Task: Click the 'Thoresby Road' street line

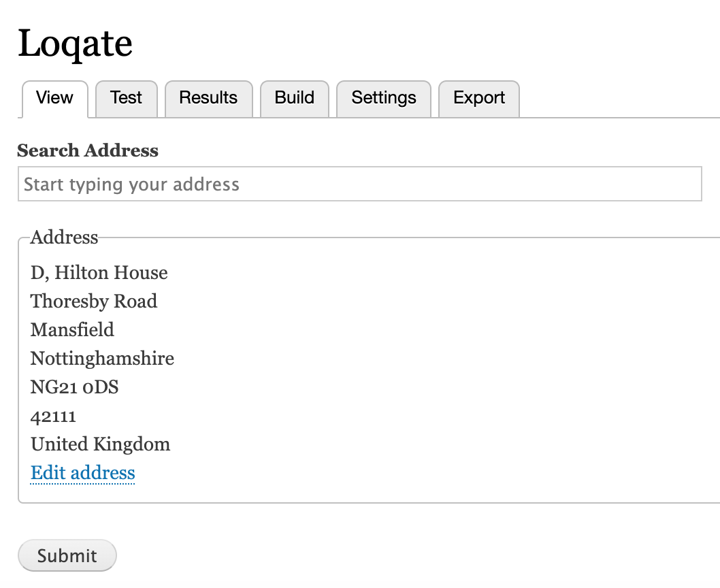Action: [x=94, y=301]
